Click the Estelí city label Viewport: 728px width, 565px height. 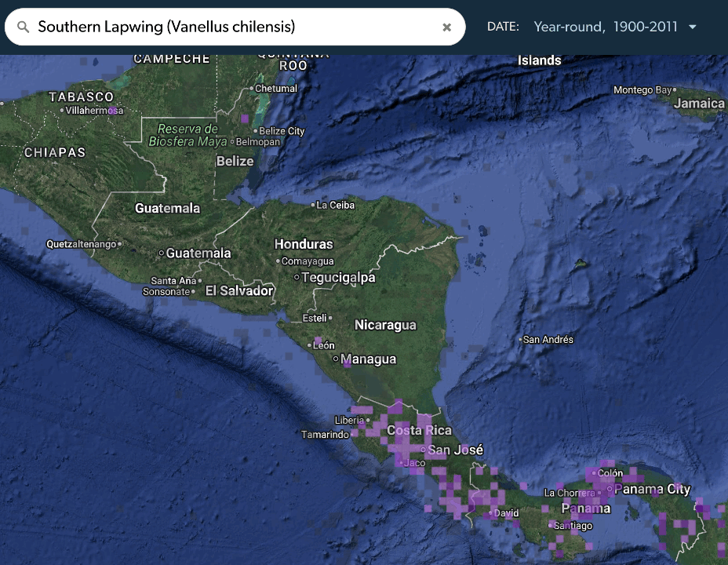(315, 318)
